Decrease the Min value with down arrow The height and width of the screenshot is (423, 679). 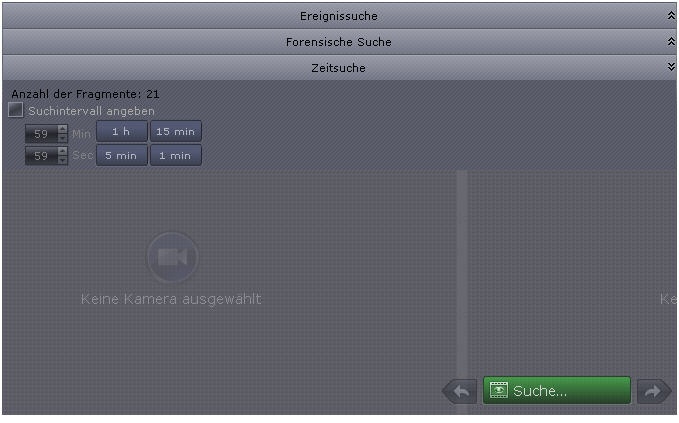tap(63, 138)
